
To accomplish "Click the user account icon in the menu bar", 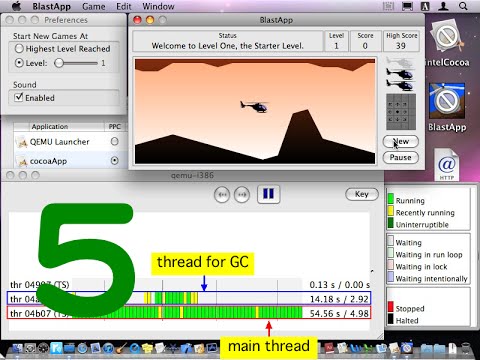I will [443, 6].
